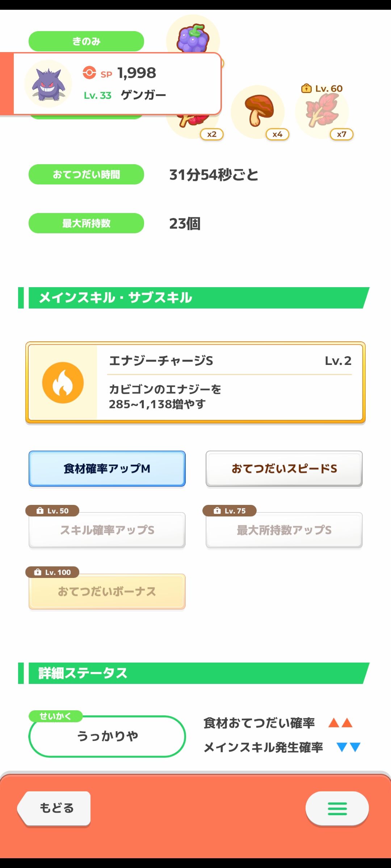Tap the locked 最大所持数アップS skill
This screenshot has width=391, height=868.
(x=284, y=530)
